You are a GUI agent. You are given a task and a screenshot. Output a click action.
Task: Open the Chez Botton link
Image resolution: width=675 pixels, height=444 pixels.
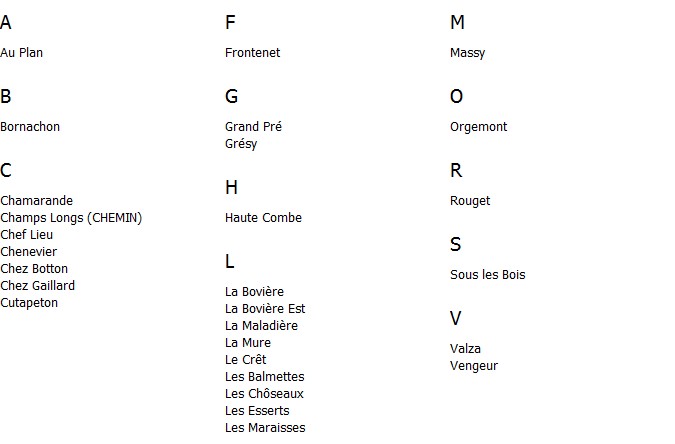tap(34, 269)
